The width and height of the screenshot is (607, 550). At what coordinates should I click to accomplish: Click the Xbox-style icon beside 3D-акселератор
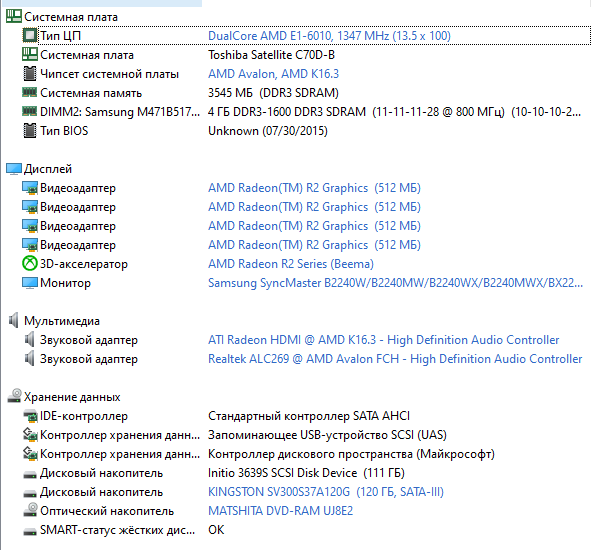pyautogui.click(x=30, y=264)
